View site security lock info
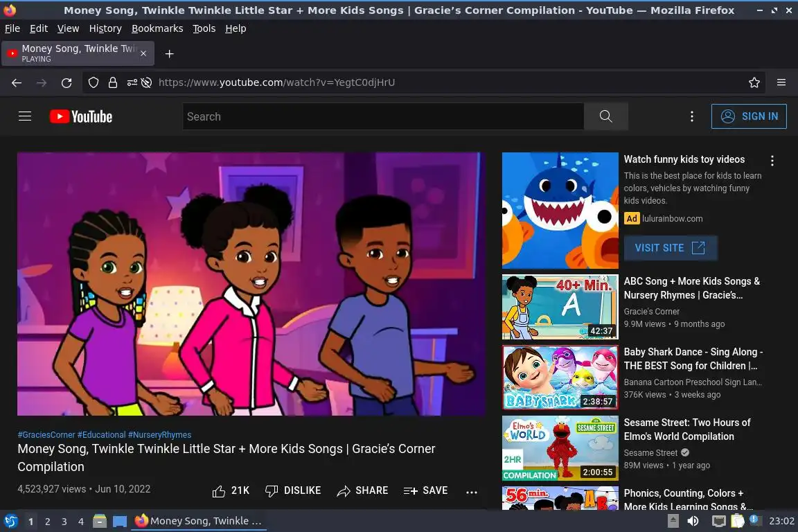 pyautogui.click(x=113, y=82)
